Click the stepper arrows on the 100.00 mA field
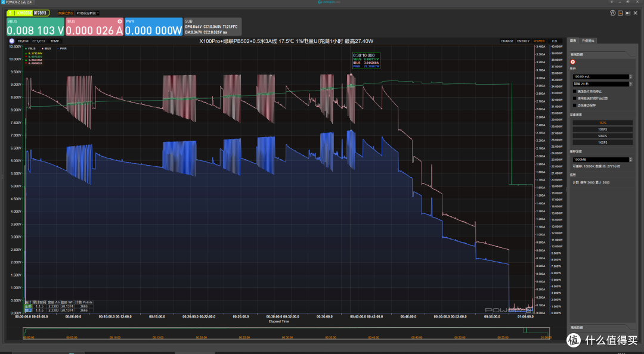644x354 pixels. point(630,77)
